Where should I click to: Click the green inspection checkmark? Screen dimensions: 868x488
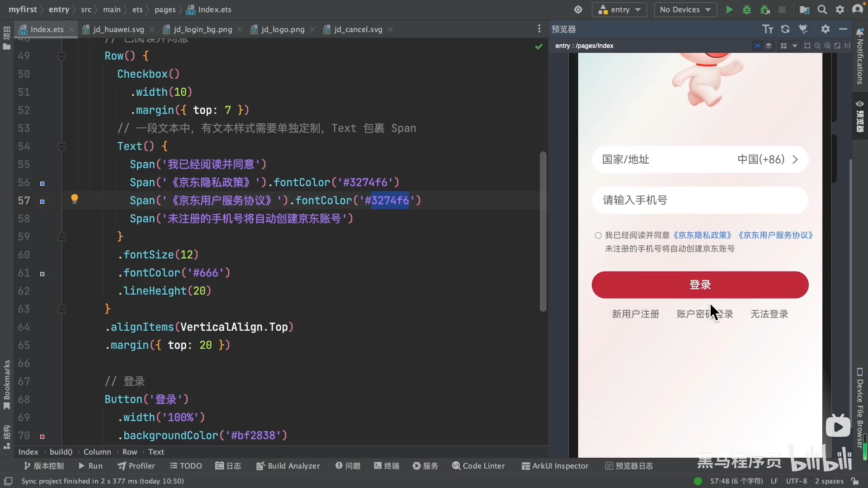(539, 47)
